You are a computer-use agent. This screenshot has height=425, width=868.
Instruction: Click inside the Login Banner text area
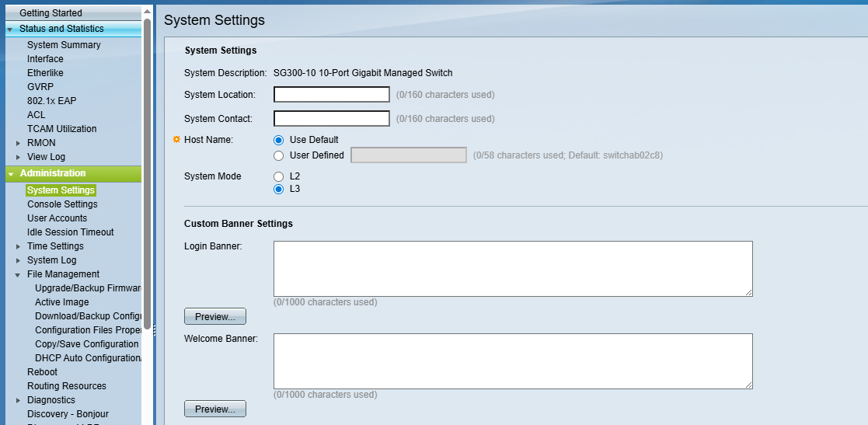(513, 268)
